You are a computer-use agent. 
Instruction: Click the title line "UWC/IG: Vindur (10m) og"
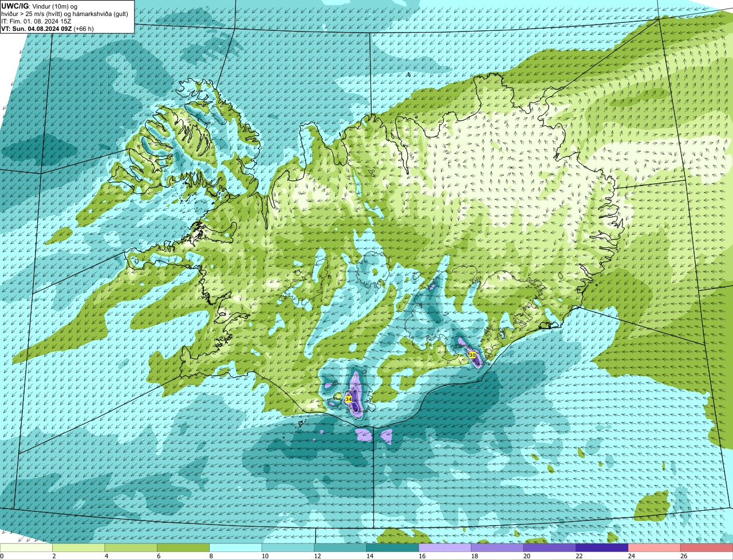tap(40, 6)
